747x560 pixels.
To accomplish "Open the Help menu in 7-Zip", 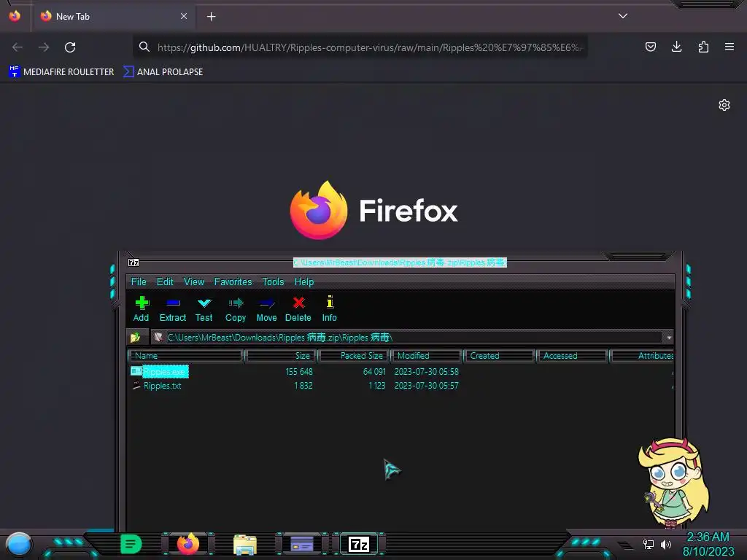I will pos(304,282).
